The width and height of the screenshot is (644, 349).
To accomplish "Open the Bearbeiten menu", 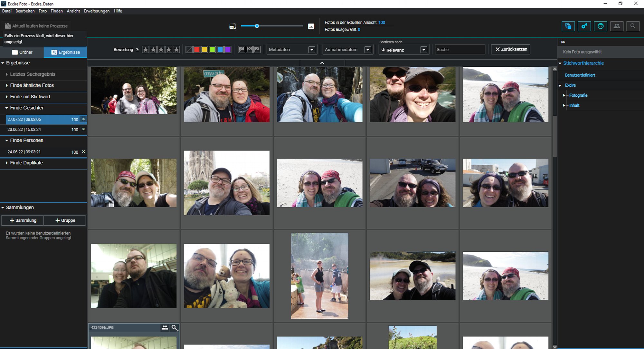I will (x=25, y=11).
